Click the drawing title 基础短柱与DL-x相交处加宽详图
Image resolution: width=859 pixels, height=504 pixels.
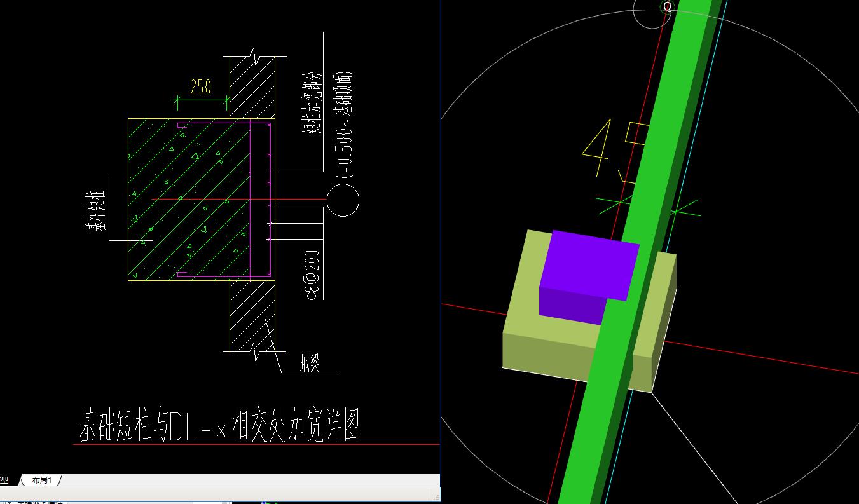tap(219, 426)
